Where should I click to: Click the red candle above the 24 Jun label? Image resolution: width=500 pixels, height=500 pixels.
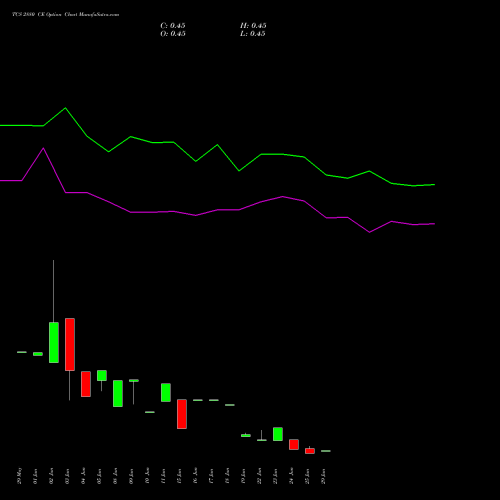pyautogui.click(x=294, y=444)
